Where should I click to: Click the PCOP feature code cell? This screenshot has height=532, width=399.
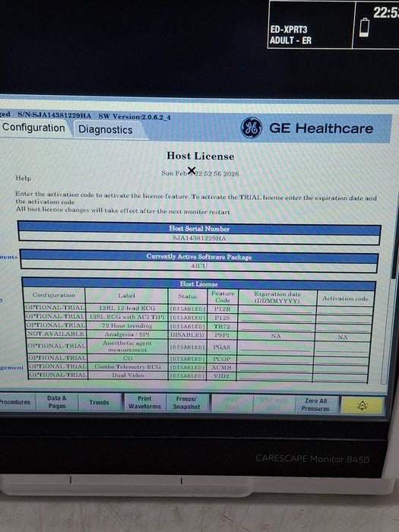tap(221, 359)
